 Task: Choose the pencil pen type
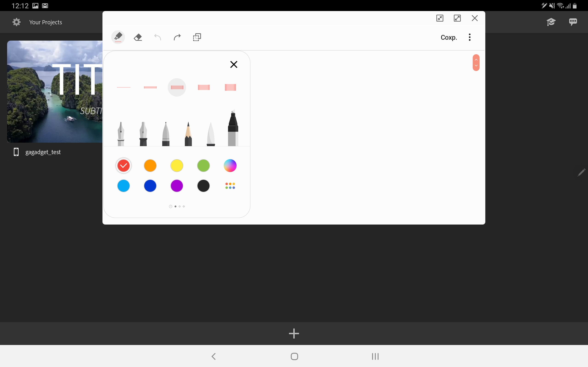(188, 134)
